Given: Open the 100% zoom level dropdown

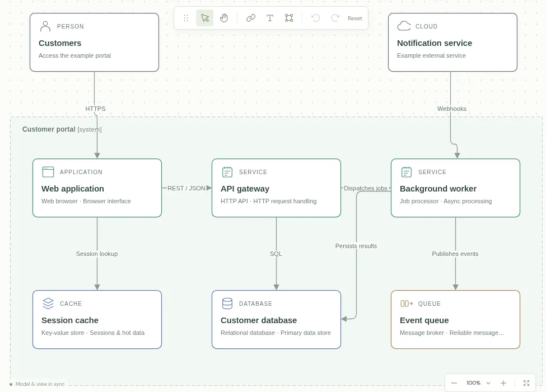Looking at the screenshot, I should click(478, 383).
